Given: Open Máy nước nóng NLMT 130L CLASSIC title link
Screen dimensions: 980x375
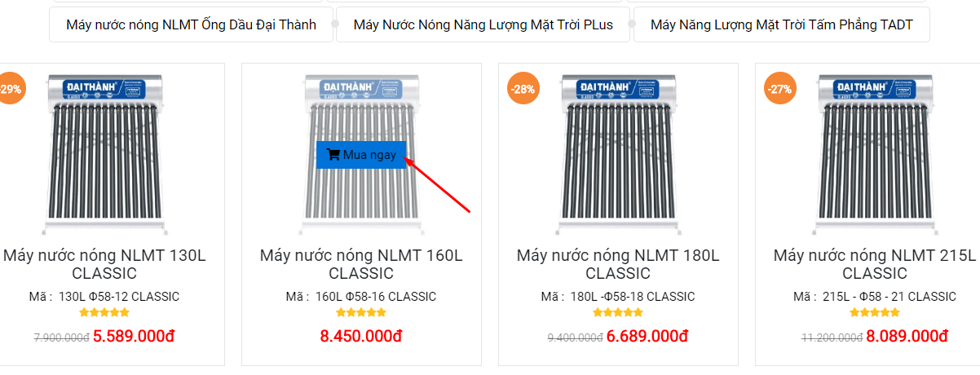Looking at the screenshot, I should click(104, 264).
